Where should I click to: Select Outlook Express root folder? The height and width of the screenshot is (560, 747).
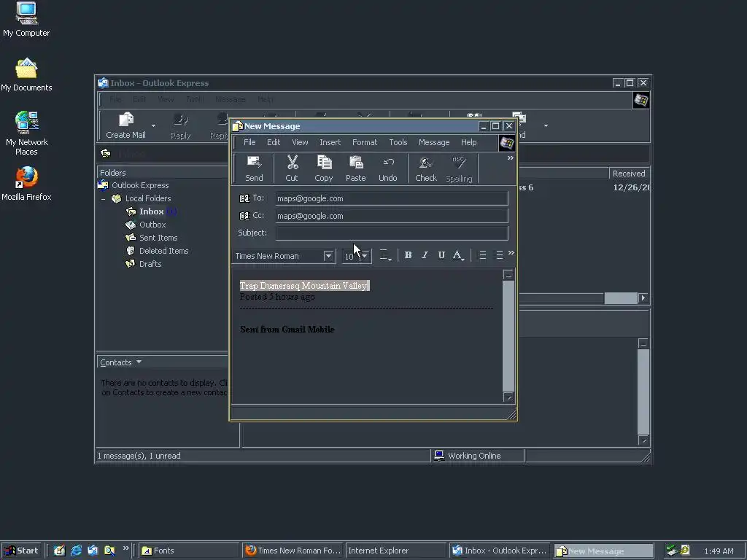click(x=140, y=185)
